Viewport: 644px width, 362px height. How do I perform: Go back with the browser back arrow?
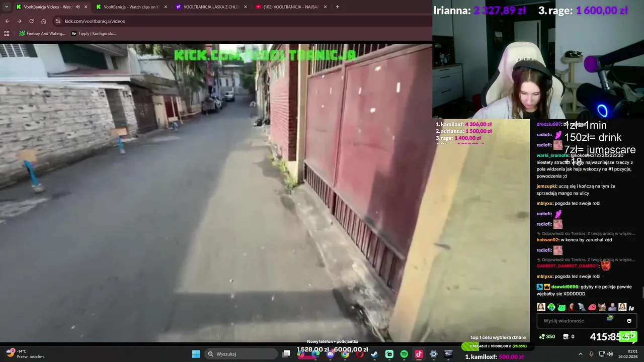click(x=7, y=21)
